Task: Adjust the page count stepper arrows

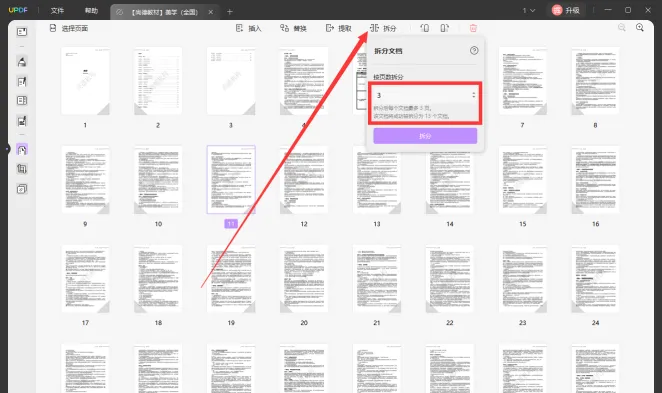Action: (x=473, y=95)
